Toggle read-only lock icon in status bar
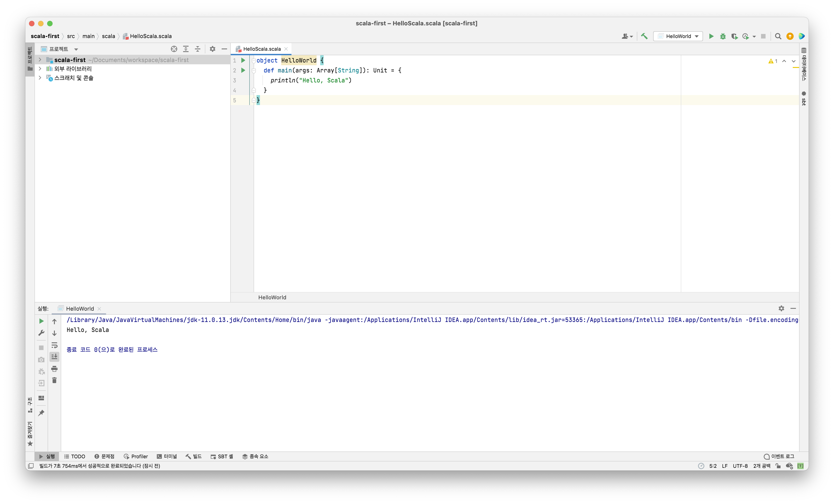The image size is (834, 504). click(778, 466)
